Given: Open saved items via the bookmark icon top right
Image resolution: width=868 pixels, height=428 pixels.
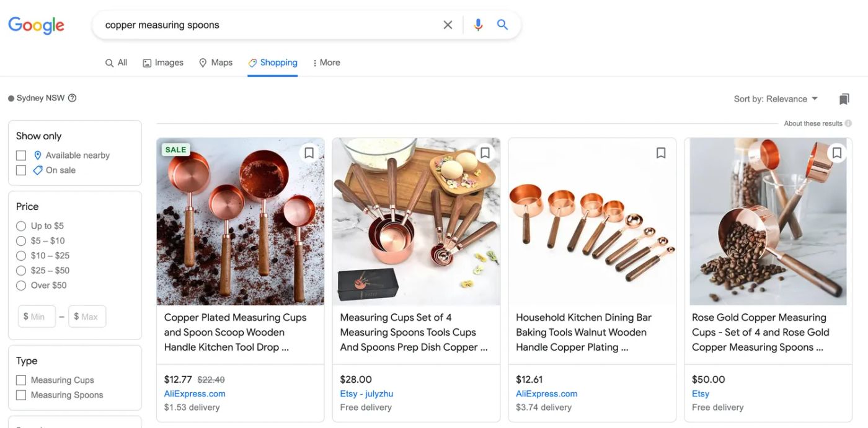Looking at the screenshot, I should point(844,98).
